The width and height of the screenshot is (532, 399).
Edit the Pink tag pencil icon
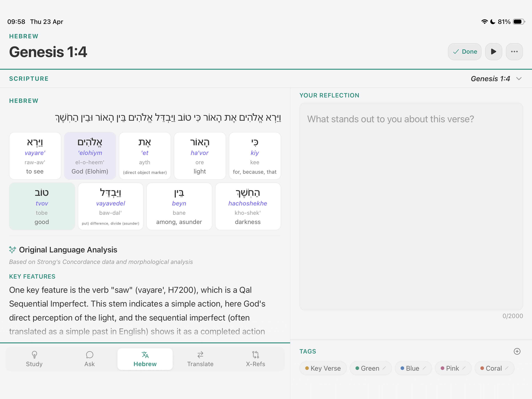tap(464, 368)
